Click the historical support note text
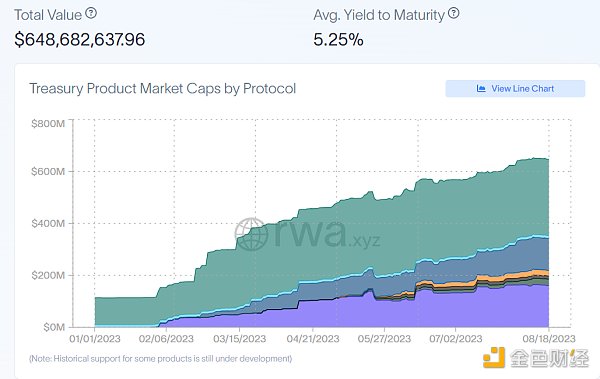This screenshot has width=600, height=379. pos(161,359)
